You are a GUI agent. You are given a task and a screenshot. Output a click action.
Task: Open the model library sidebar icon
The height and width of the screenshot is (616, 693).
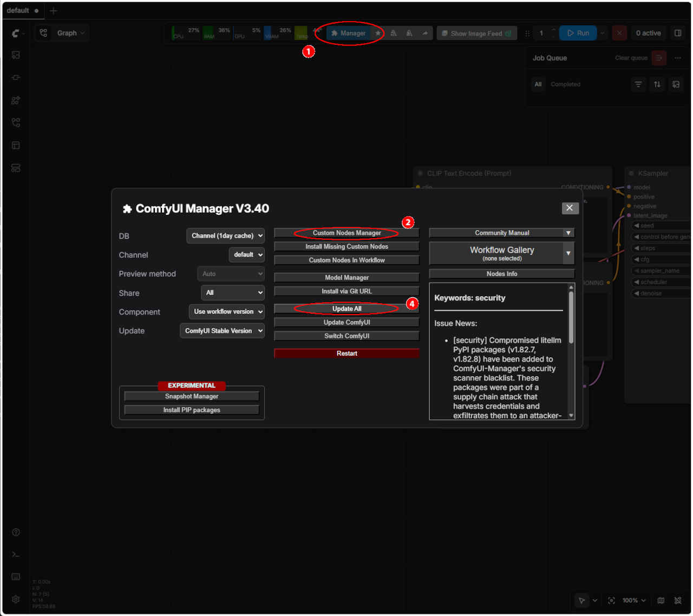(x=16, y=100)
